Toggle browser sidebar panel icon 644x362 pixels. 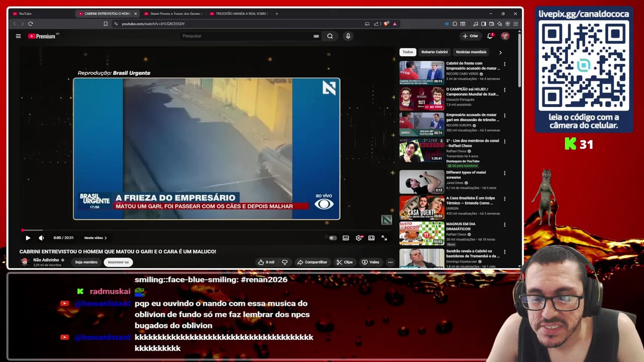484,24
